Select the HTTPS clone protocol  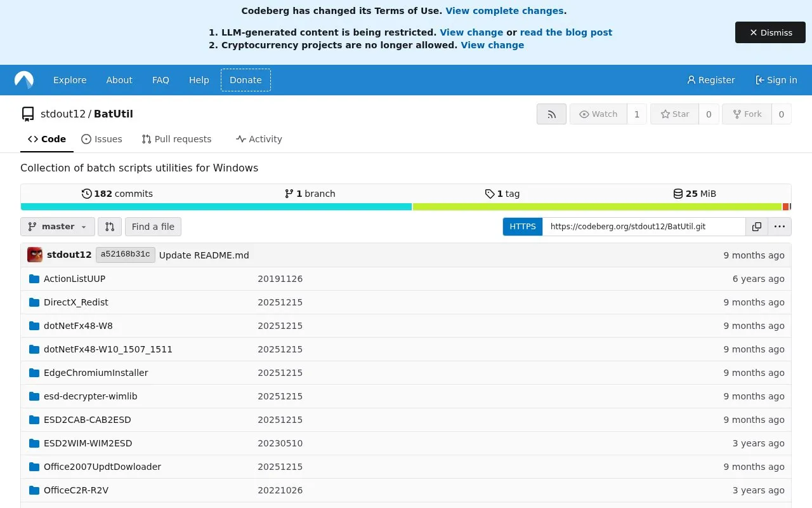523,227
